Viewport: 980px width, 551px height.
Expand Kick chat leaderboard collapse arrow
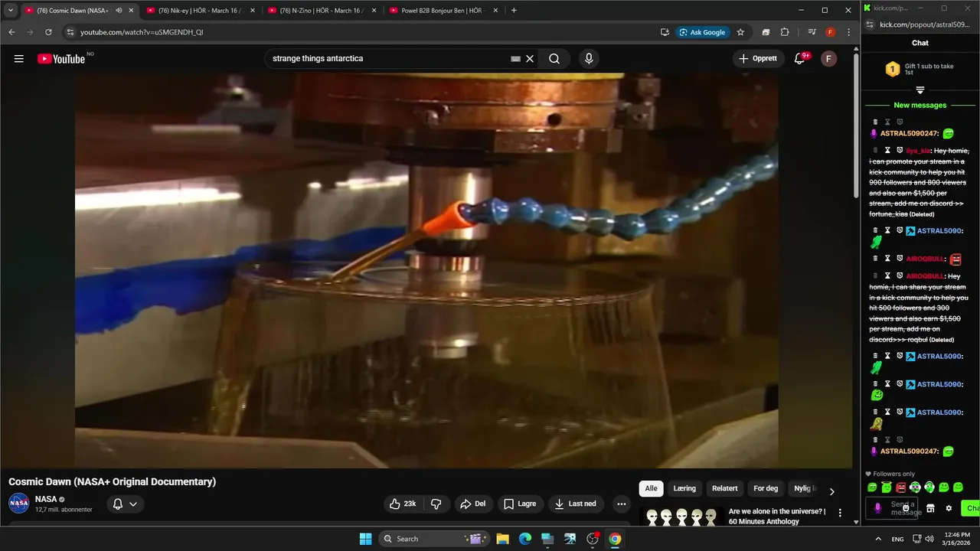click(920, 90)
